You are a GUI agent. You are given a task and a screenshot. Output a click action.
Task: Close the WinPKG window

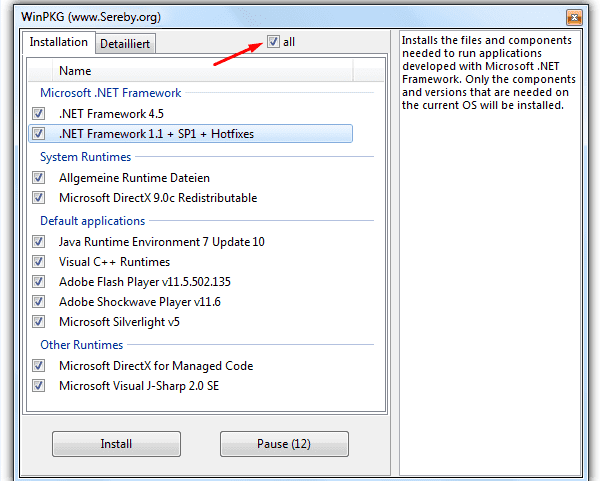pos(574,17)
